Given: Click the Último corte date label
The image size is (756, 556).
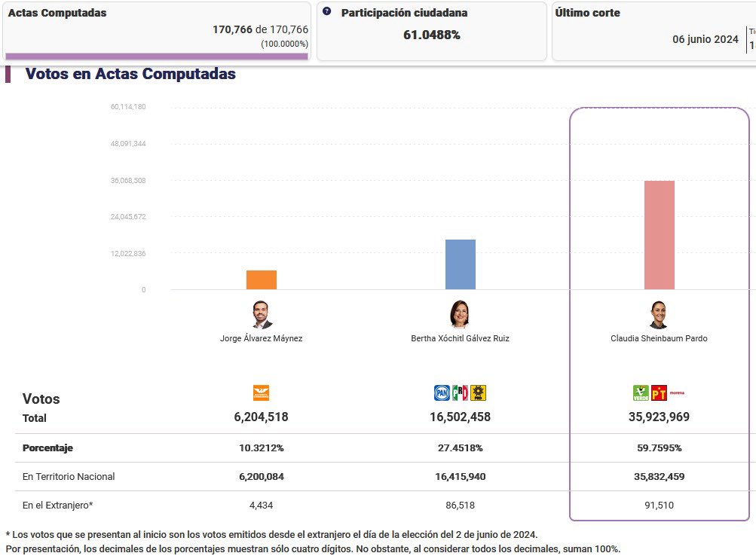Looking at the screenshot, I should [x=705, y=39].
